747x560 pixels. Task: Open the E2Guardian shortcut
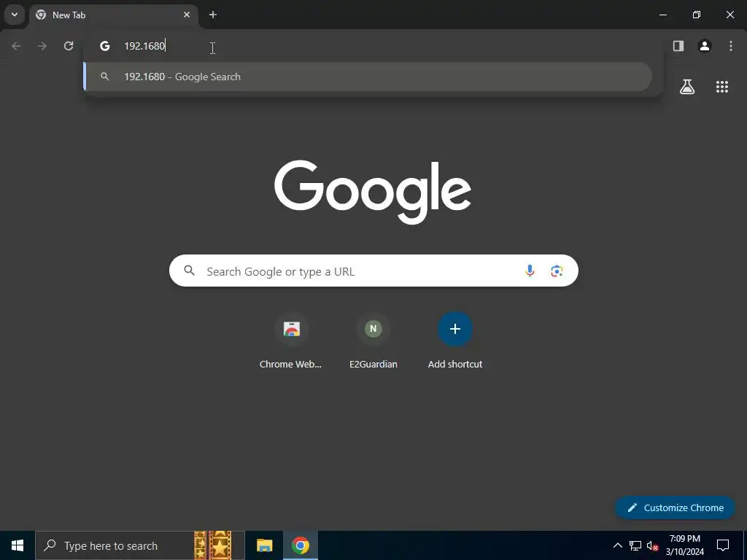click(373, 341)
